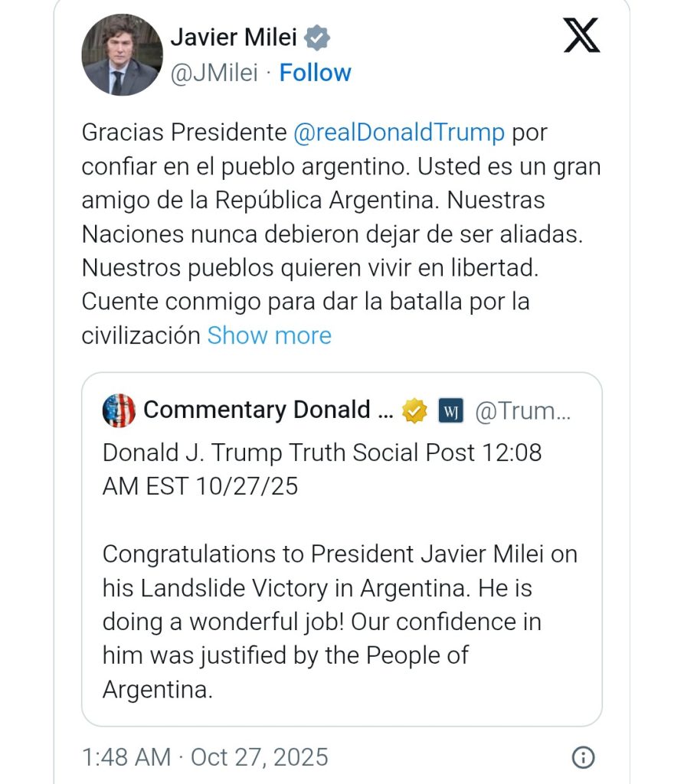Expand the tweet with Show more
684x784 pixels.
click(269, 335)
